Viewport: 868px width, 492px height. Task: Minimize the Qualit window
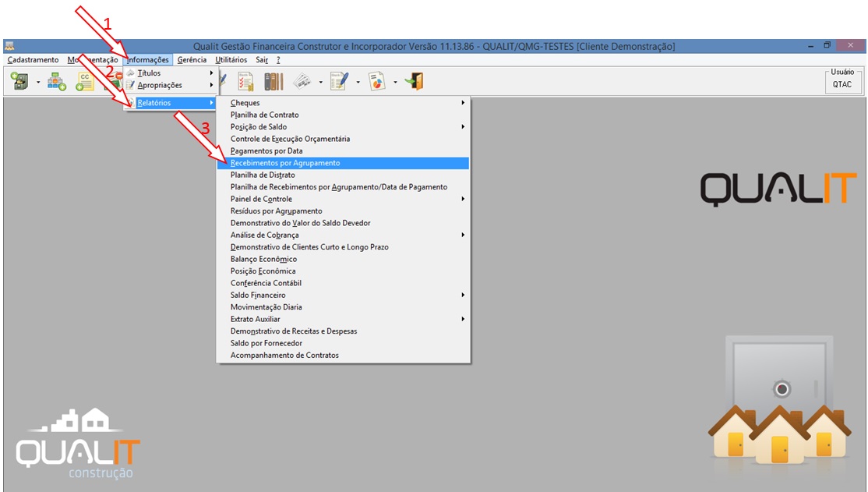click(x=811, y=46)
